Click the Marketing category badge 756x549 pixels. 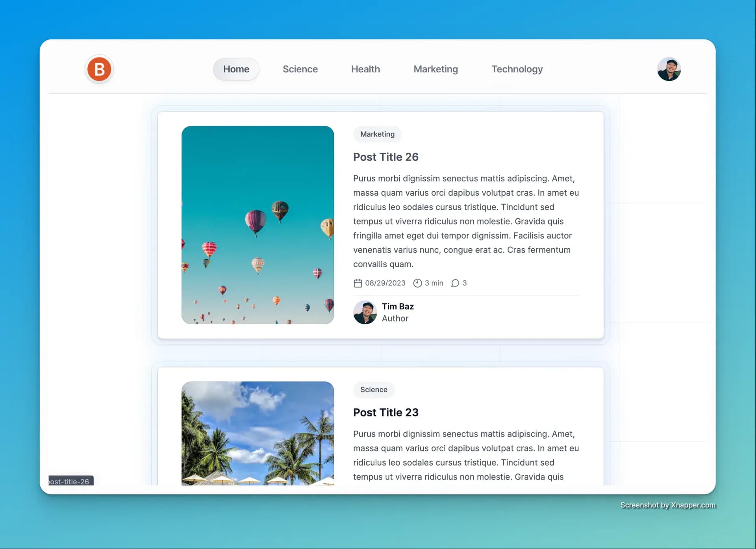(x=377, y=134)
